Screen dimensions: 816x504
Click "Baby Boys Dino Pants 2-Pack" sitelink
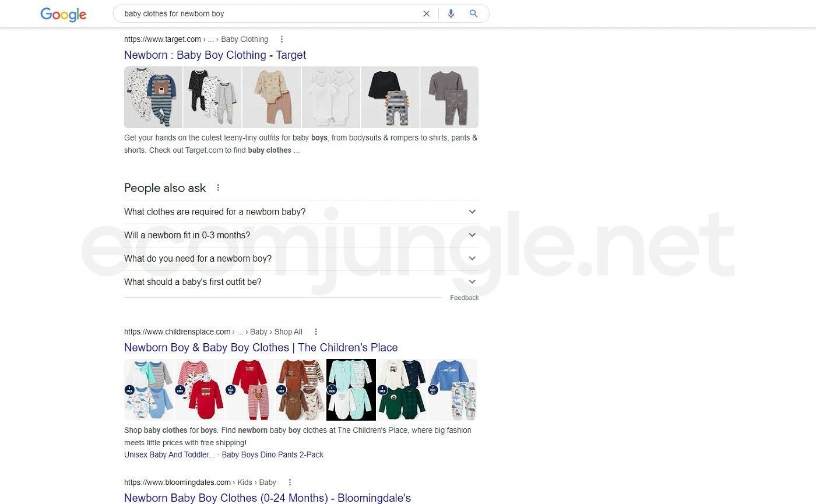pyautogui.click(x=272, y=455)
